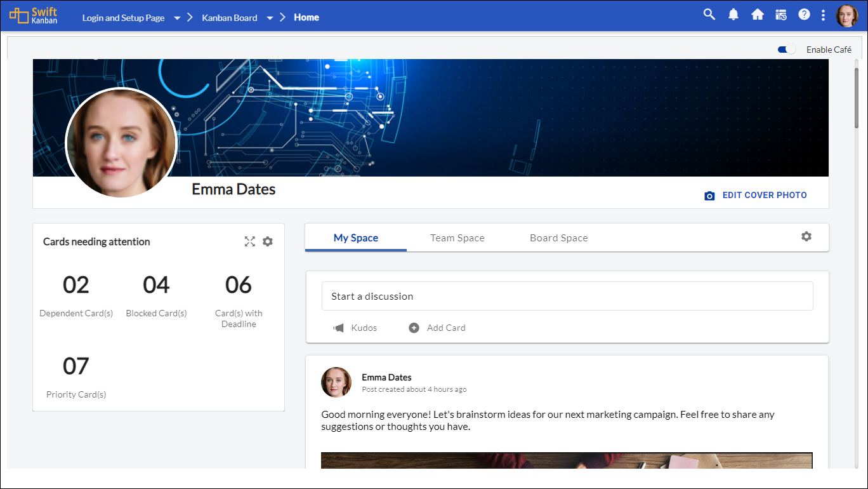Expand the Login and Setup Page dropdown
Image resolution: width=868 pixels, height=489 pixels.
point(177,18)
